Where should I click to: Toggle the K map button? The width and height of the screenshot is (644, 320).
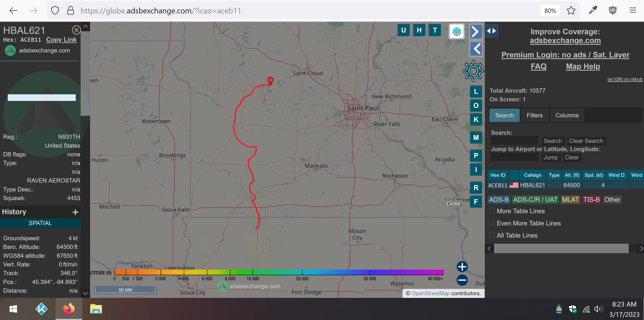(x=476, y=120)
